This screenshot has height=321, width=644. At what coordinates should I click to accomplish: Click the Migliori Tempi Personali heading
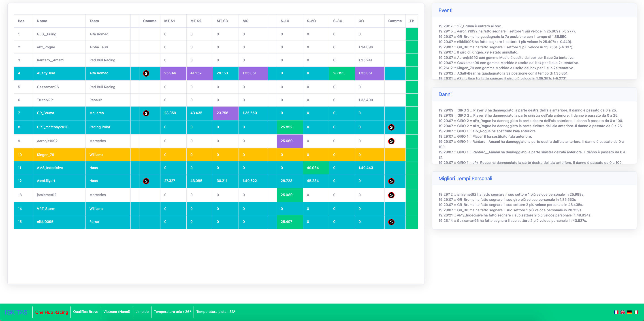(465, 178)
